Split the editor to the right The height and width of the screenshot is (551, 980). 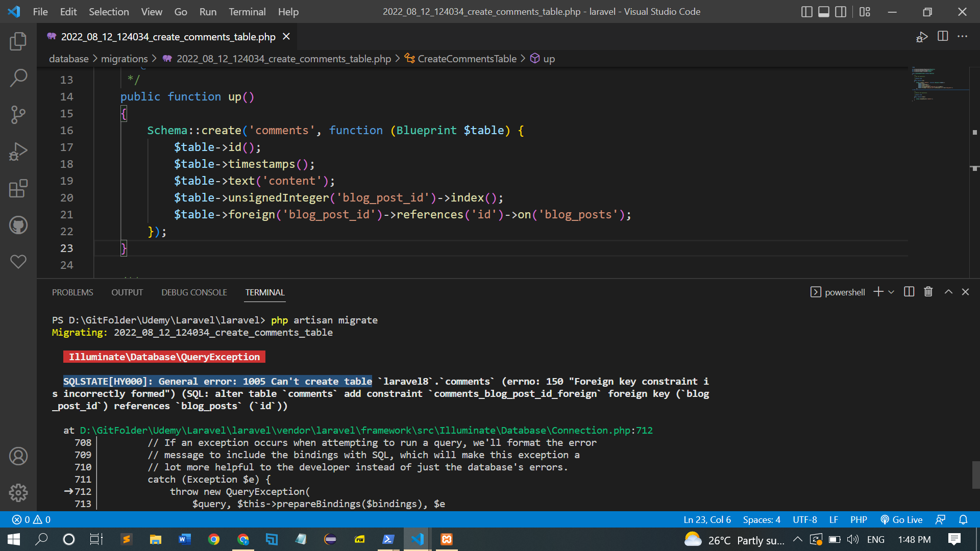pyautogui.click(x=943, y=36)
